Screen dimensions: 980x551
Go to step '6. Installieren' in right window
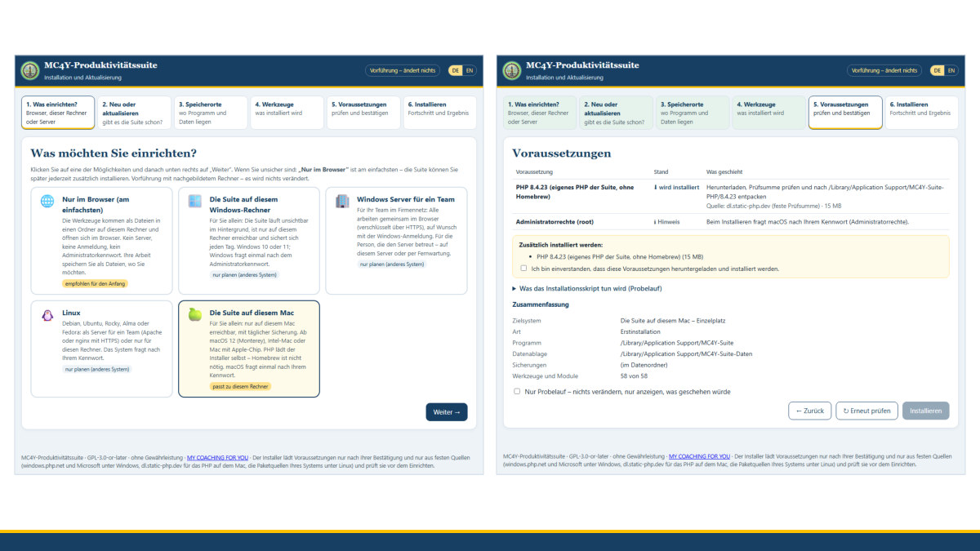point(922,113)
